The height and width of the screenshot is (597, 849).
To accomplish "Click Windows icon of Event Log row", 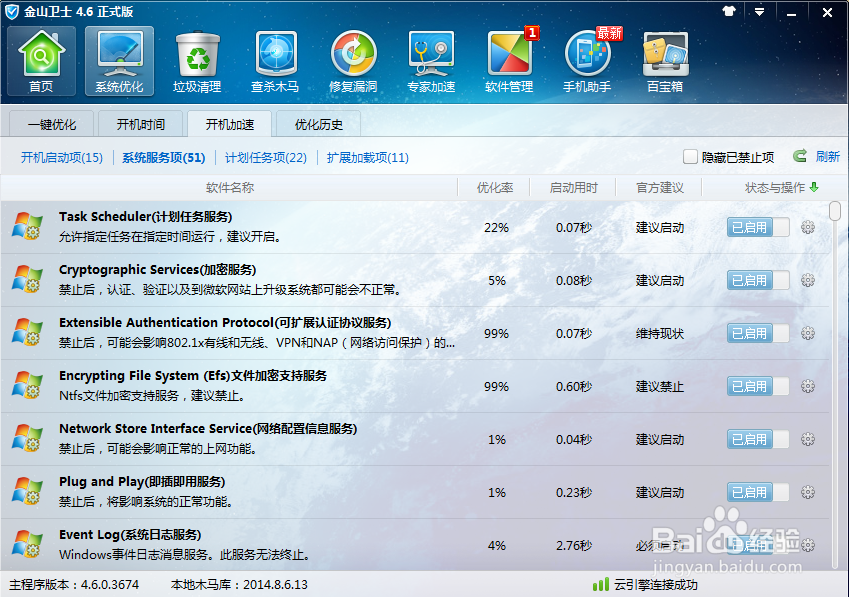I will (27, 544).
